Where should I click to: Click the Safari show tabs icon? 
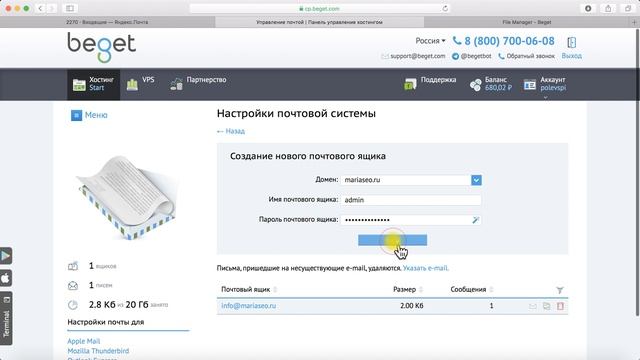628,8
